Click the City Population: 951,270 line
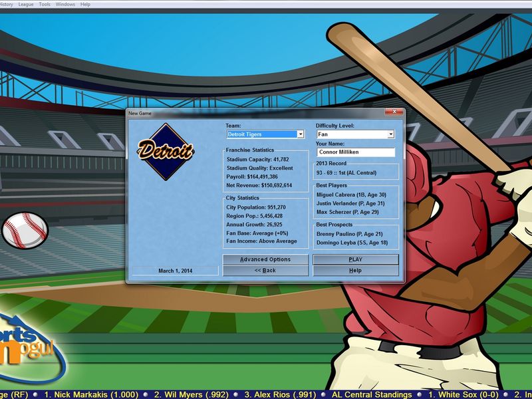 (256, 207)
